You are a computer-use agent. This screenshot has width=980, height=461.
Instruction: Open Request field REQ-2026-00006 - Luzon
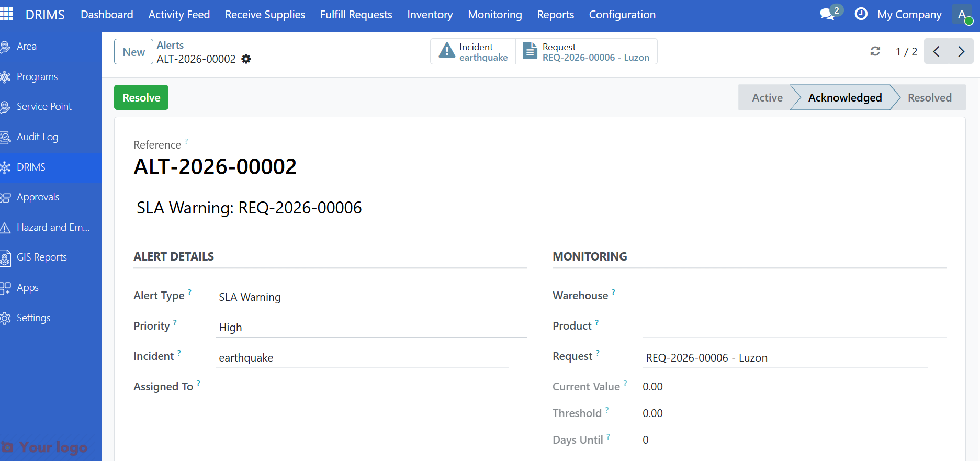pyautogui.click(x=785, y=358)
